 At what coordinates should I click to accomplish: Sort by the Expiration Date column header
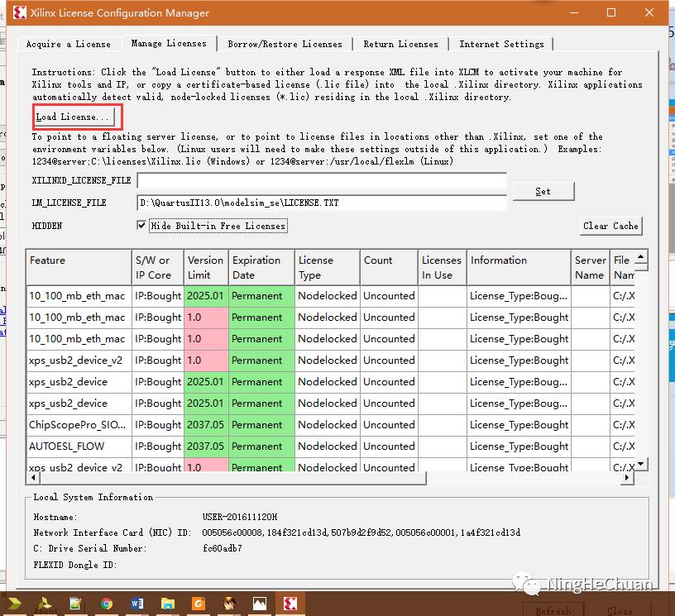pyautogui.click(x=261, y=267)
